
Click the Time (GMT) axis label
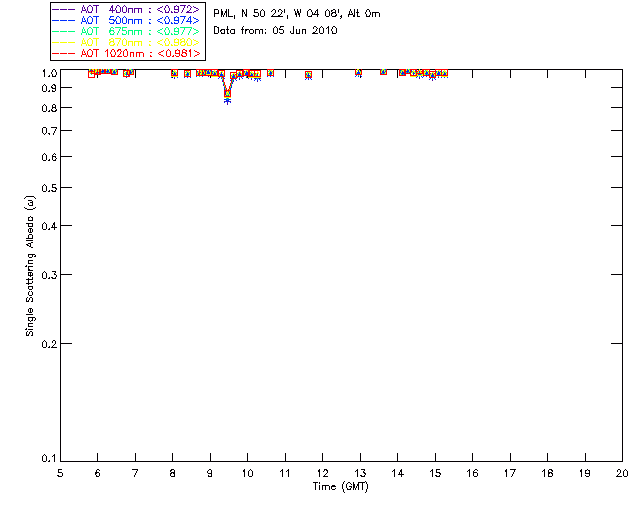(340, 487)
